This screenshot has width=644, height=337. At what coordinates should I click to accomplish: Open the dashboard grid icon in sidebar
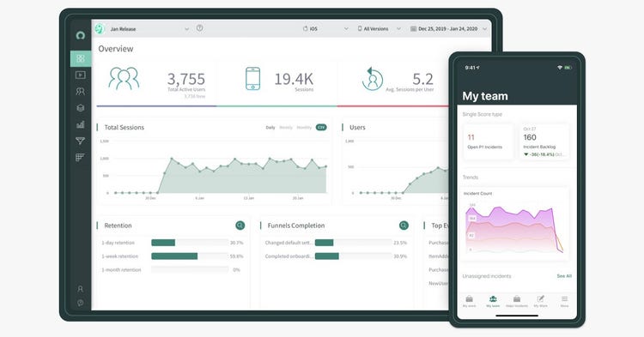(81, 58)
